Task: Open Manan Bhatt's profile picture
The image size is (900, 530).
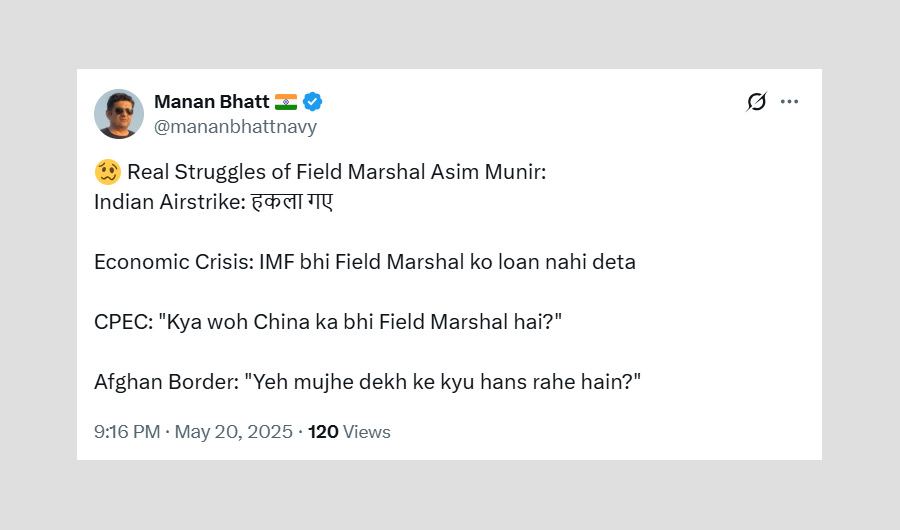Action: click(x=119, y=114)
